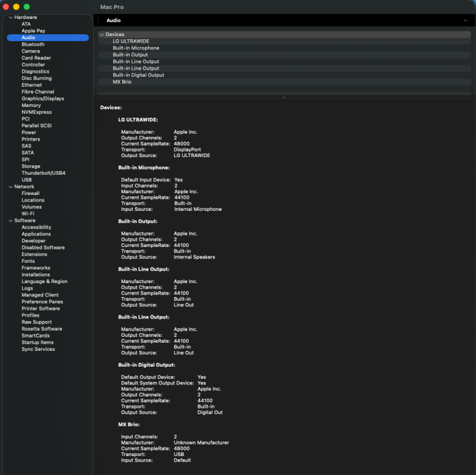
Task: Select SATA sidebar item
Action: 28,153
